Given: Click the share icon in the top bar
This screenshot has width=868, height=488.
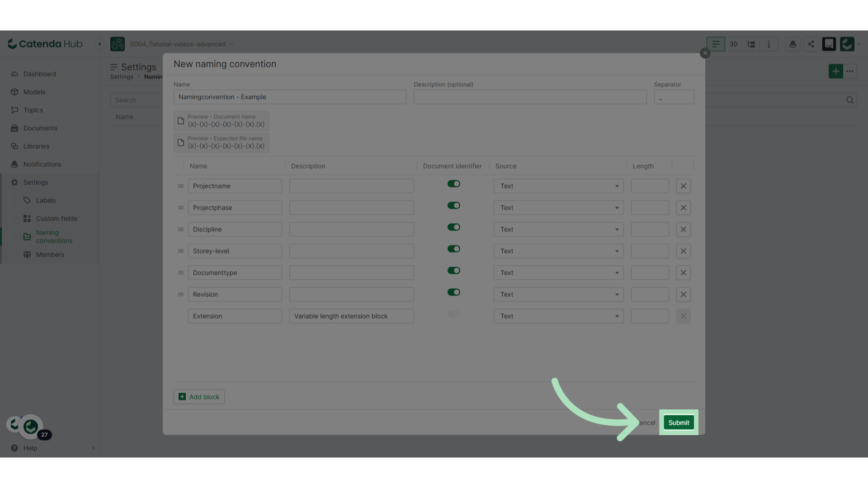Looking at the screenshot, I should [x=811, y=44].
